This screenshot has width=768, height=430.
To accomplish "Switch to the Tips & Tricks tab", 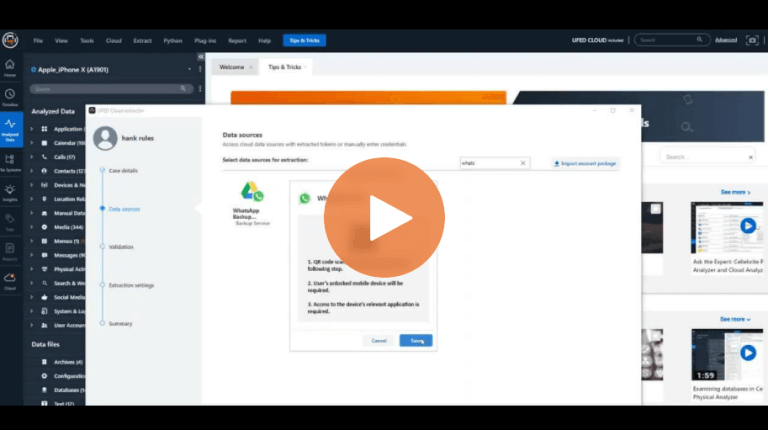I will (285, 67).
